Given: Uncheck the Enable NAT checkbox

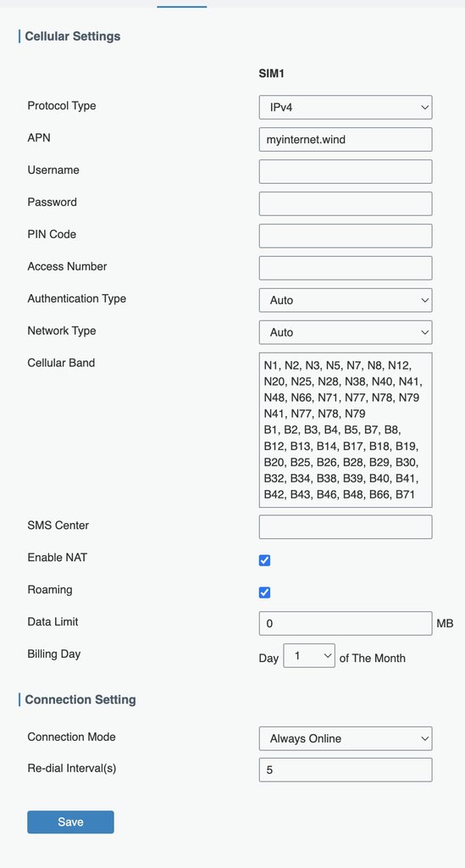Looking at the screenshot, I should pos(265,560).
